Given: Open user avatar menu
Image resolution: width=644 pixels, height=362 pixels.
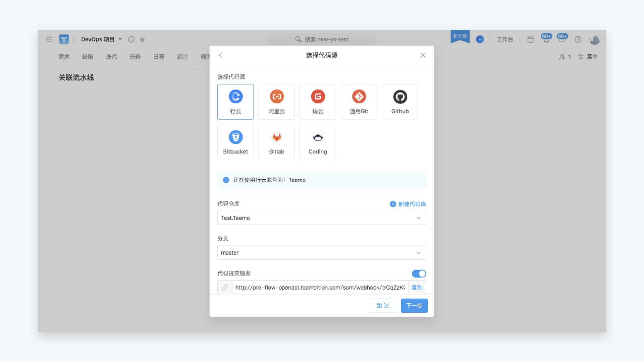Looking at the screenshot, I should (x=595, y=40).
